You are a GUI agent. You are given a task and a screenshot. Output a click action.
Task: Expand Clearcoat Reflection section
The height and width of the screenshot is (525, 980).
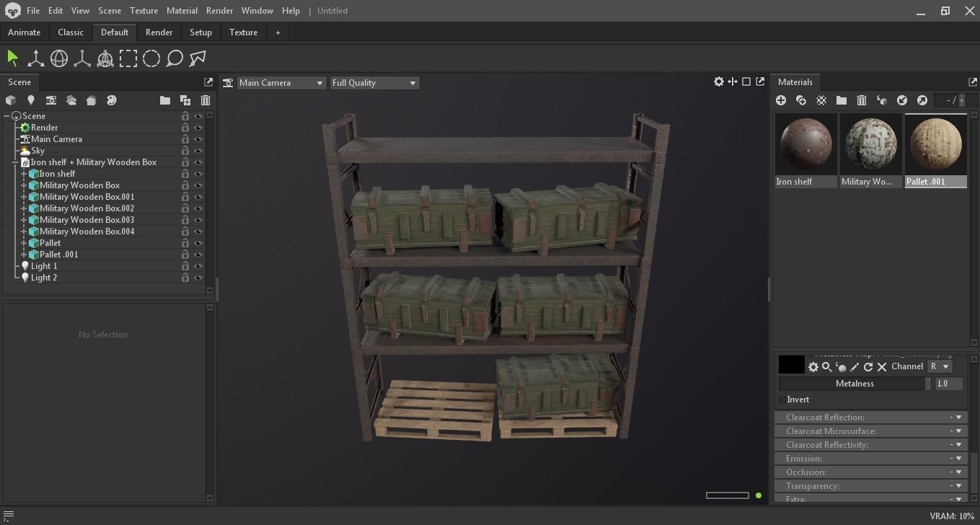click(x=871, y=418)
